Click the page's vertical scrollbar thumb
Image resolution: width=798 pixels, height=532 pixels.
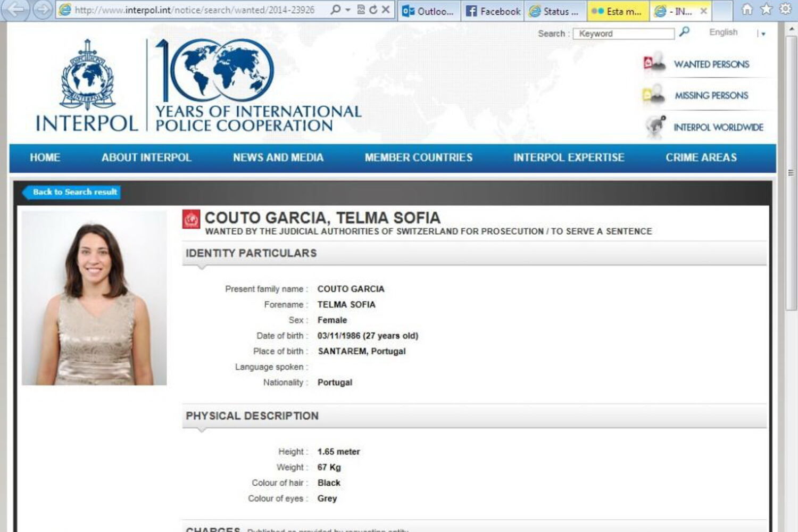pyautogui.click(x=791, y=170)
